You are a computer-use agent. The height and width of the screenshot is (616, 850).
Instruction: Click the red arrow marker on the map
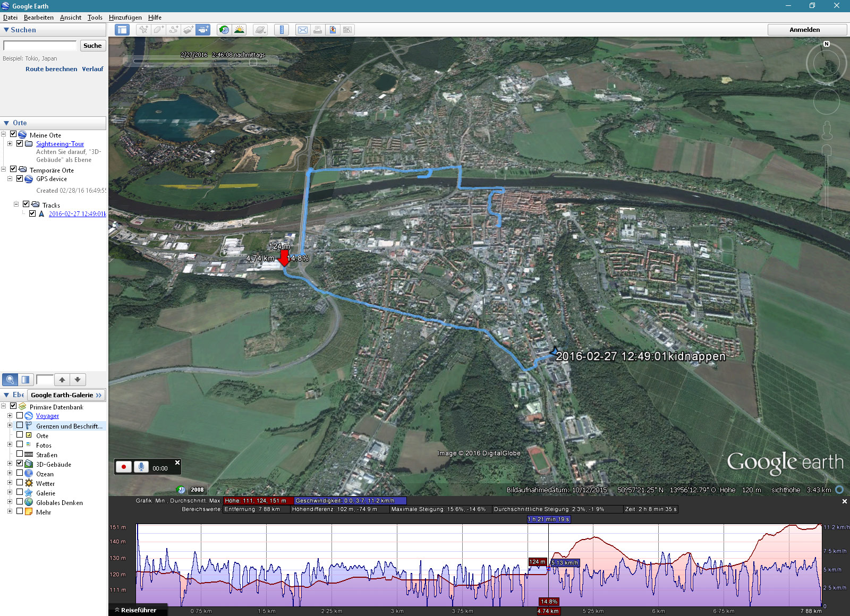click(x=284, y=258)
